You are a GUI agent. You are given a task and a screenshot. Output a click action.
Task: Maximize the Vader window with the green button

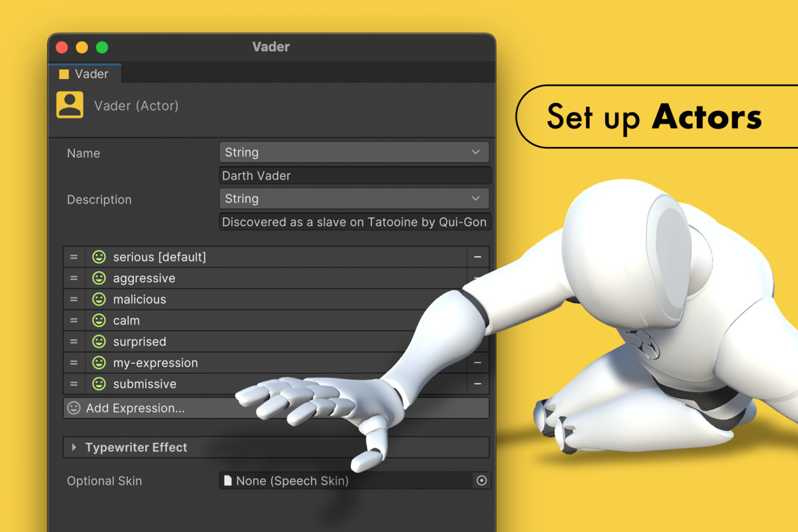(102, 47)
